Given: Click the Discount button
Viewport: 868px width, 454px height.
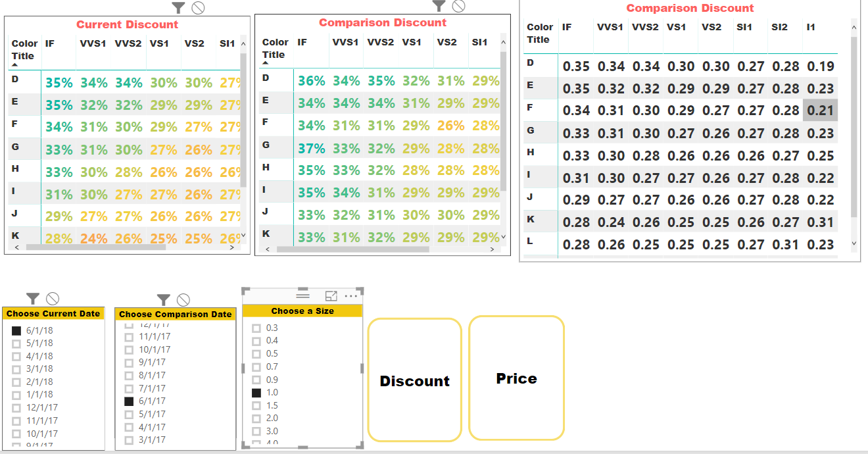Looking at the screenshot, I should tap(415, 380).
